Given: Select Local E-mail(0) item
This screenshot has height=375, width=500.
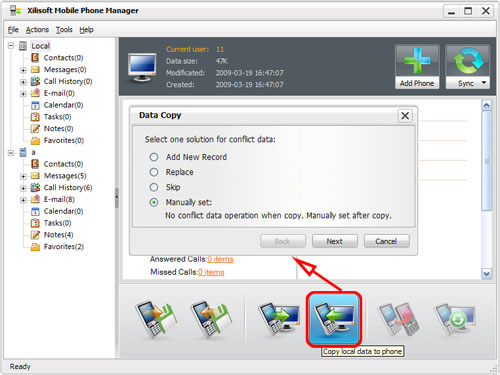Looking at the screenshot, I should point(53,93).
